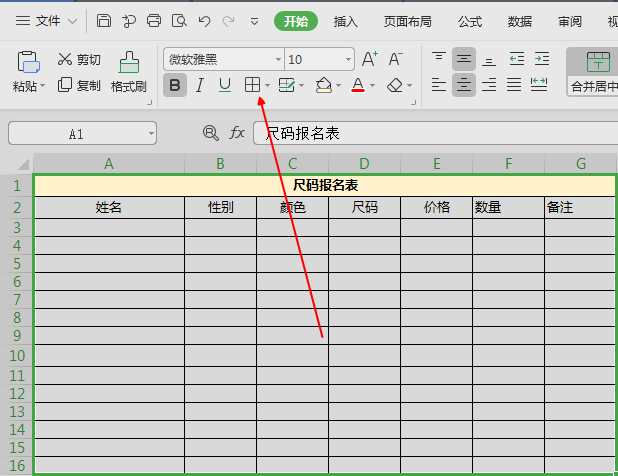Click the 格式刷 format painter
The height and width of the screenshot is (476, 618).
tap(129, 72)
